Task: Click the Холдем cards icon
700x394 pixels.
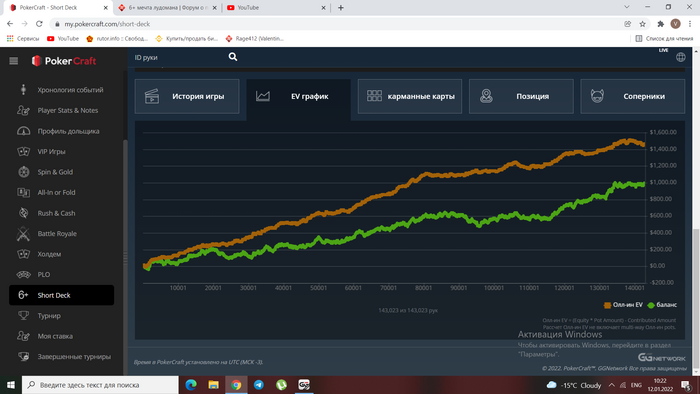Action: pyautogui.click(x=23, y=254)
